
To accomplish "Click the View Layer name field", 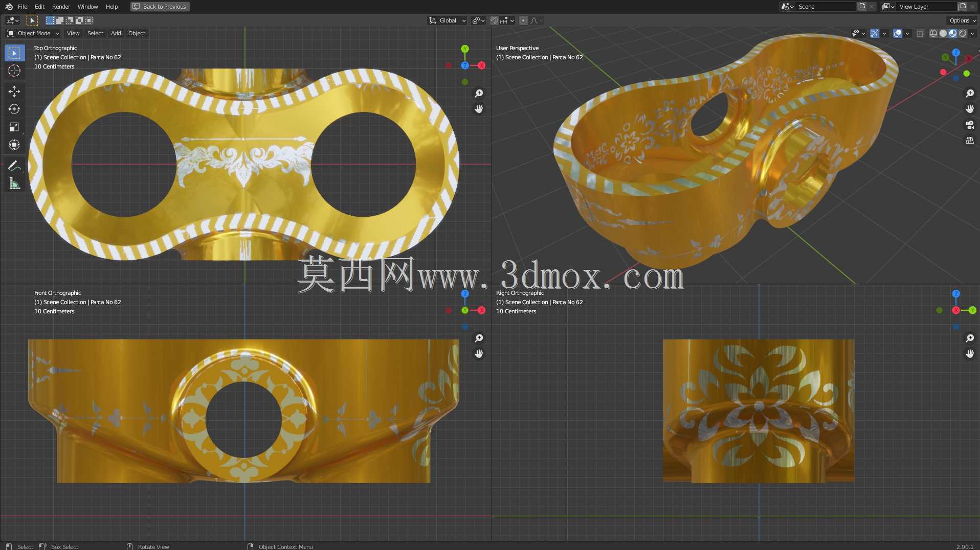I will click(x=926, y=7).
